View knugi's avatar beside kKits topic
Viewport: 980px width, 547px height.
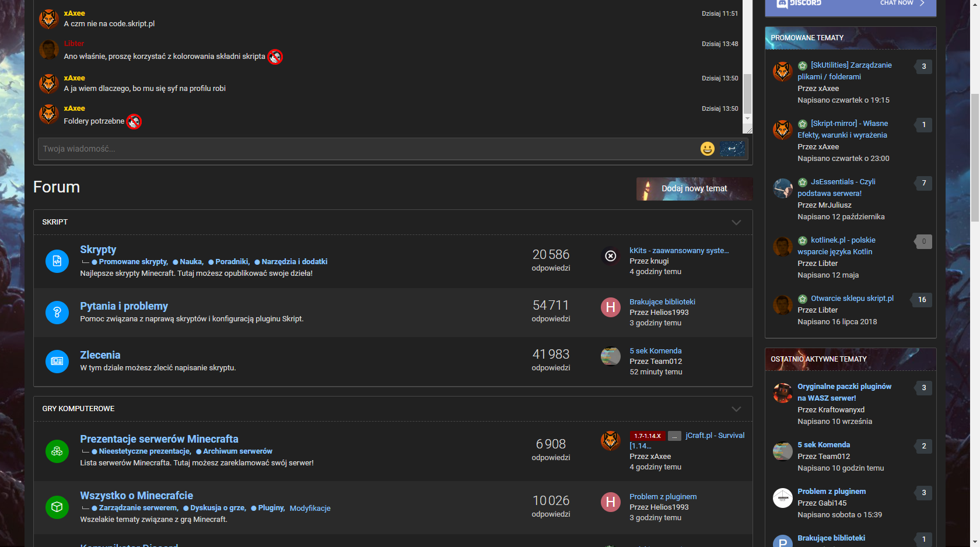(611, 256)
